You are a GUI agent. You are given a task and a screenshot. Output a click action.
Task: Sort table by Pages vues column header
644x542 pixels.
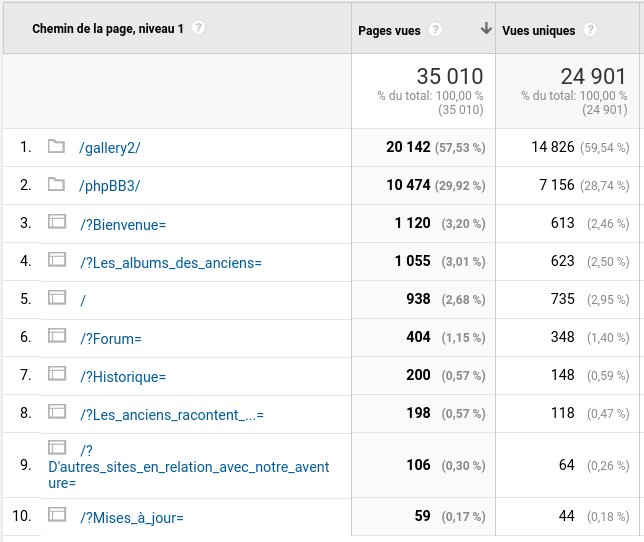point(388,30)
